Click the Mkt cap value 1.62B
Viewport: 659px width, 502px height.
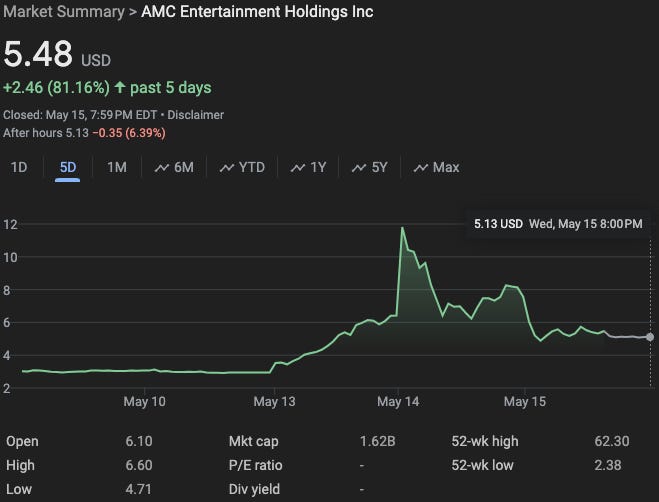point(377,441)
